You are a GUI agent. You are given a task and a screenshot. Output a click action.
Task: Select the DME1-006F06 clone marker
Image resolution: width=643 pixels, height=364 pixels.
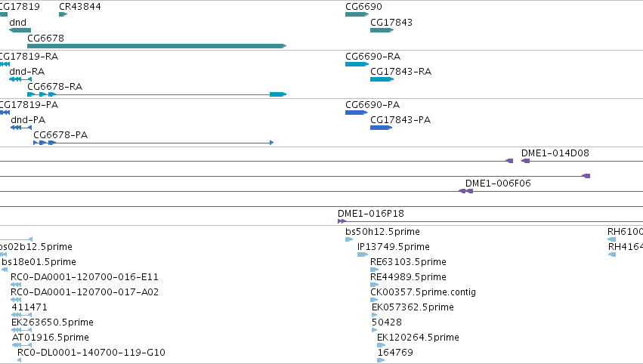[465, 191]
